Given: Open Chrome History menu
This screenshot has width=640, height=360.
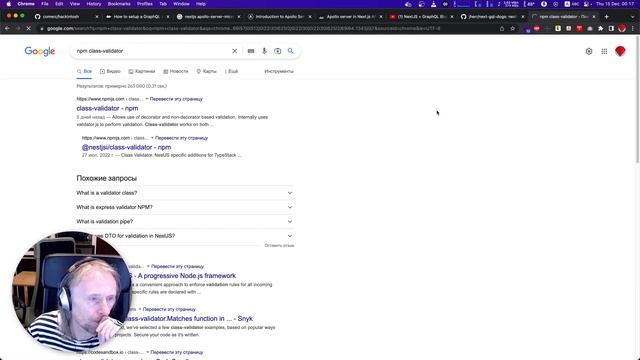Looking at the screenshot, I should pyautogui.click(x=93, y=4).
